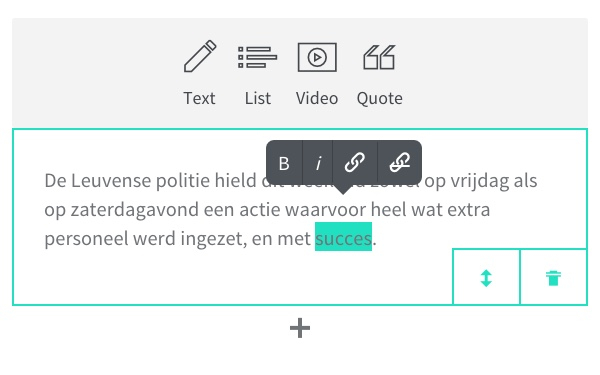
Task: Apply bold with the B button
Action: click(284, 163)
